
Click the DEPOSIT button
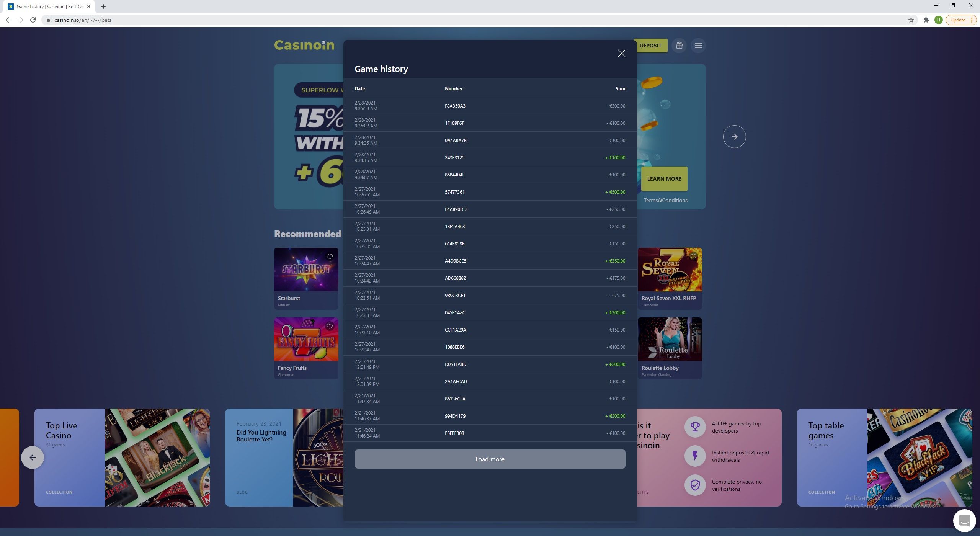coord(650,46)
